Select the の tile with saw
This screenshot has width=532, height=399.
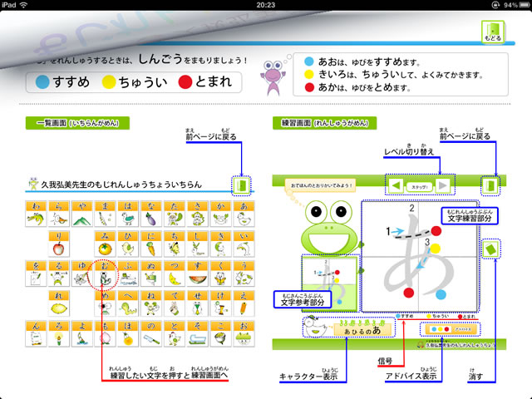(151, 333)
